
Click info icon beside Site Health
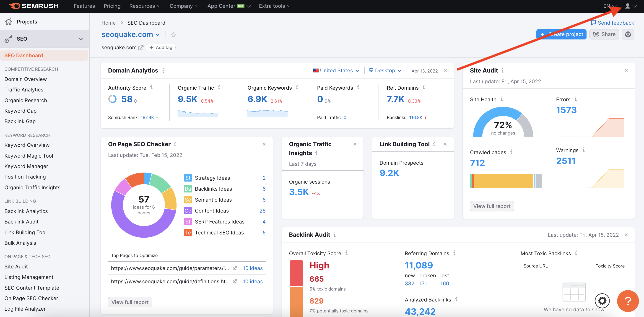(501, 99)
